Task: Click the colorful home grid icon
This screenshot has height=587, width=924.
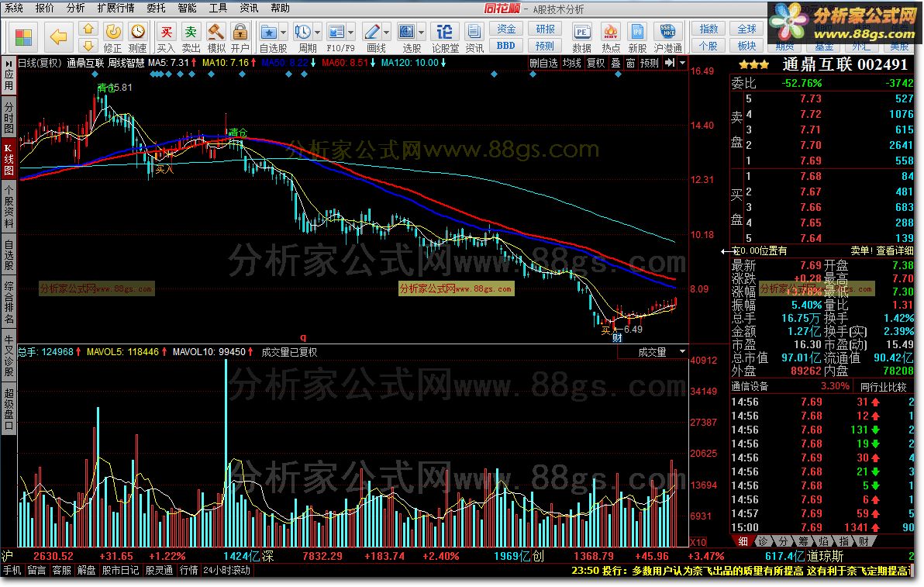Action: click(23, 38)
